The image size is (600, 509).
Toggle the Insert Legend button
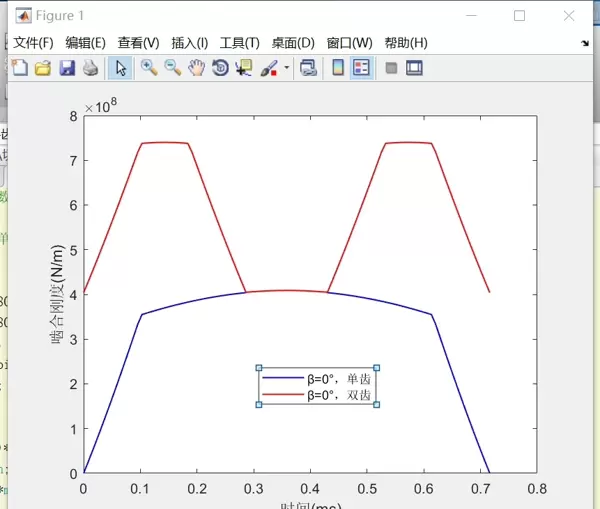tap(362, 68)
